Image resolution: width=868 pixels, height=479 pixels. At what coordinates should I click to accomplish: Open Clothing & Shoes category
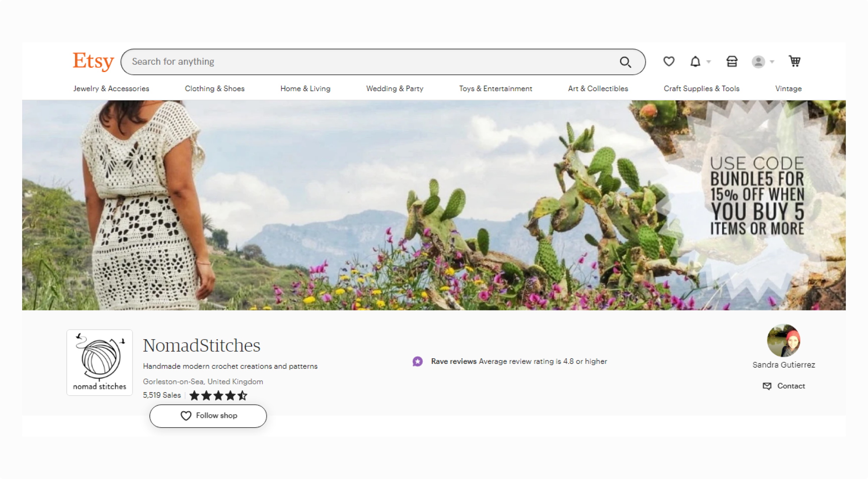215,89
